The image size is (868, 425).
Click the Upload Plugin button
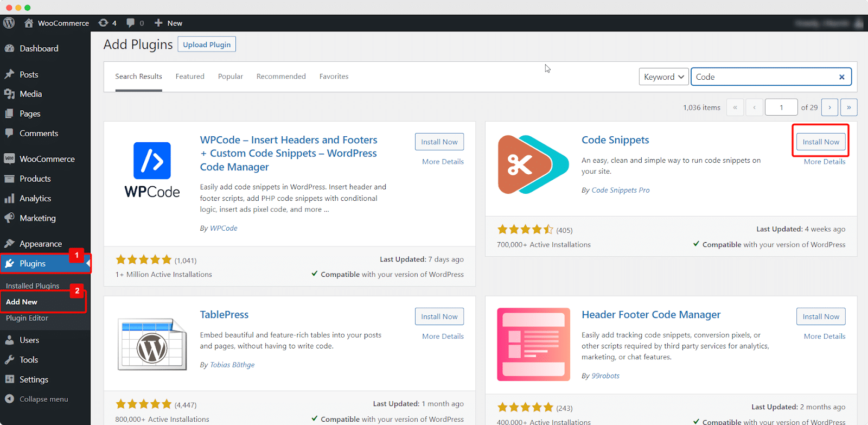207,45
